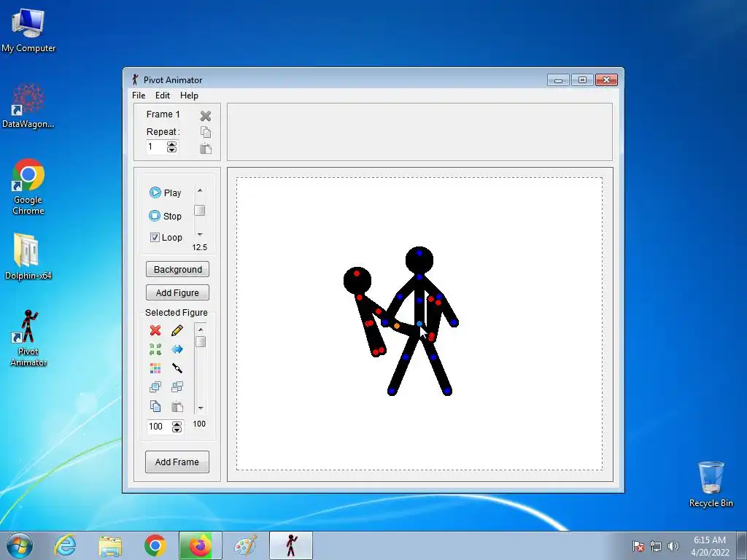Copy the selected figure icon
Screen dimensions: 747x560
point(155,406)
